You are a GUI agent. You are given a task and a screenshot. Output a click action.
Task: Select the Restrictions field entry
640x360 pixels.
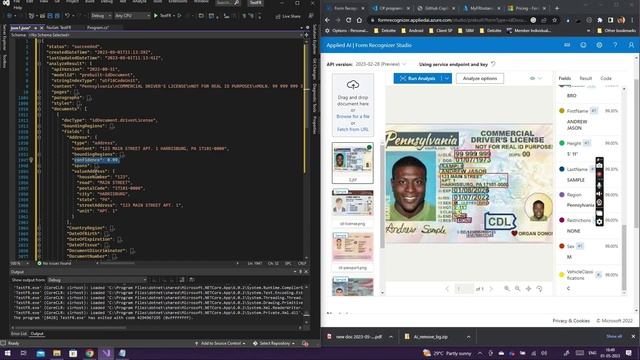pyautogui.click(x=588, y=225)
